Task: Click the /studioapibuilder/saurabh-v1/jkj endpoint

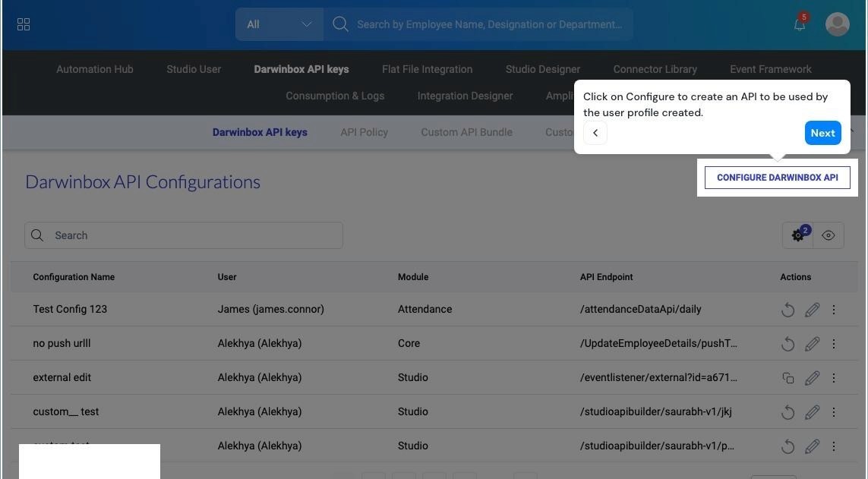Action: click(x=655, y=412)
